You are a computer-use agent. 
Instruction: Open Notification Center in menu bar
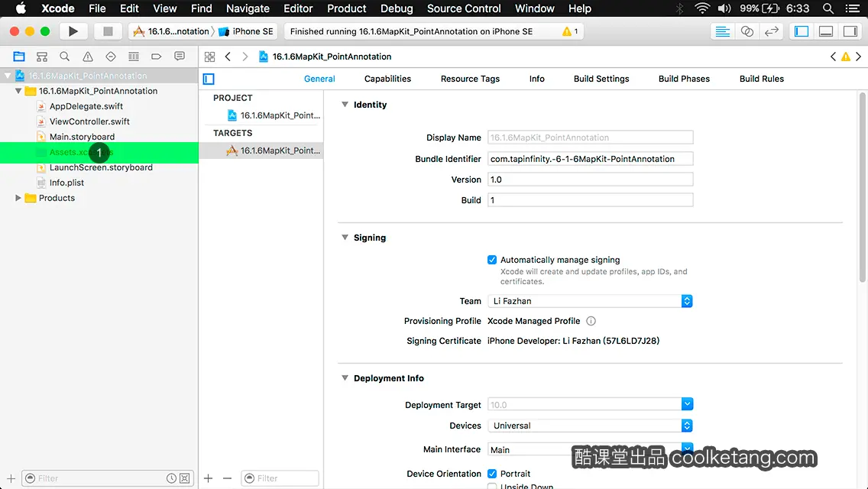[x=853, y=8]
